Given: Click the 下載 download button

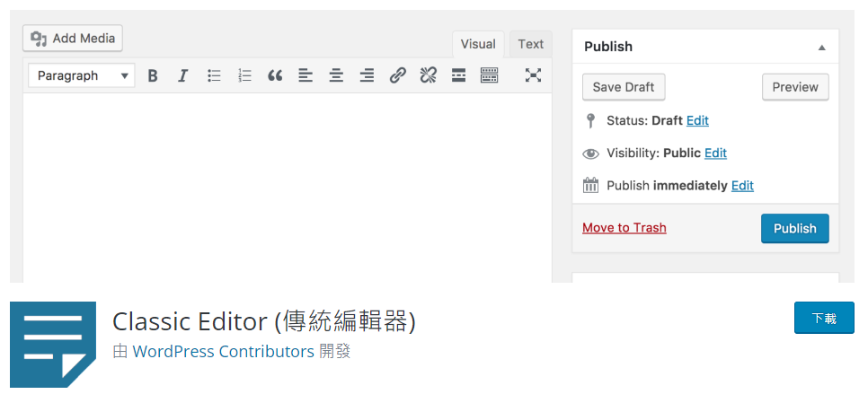Looking at the screenshot, I should point(824,318).
